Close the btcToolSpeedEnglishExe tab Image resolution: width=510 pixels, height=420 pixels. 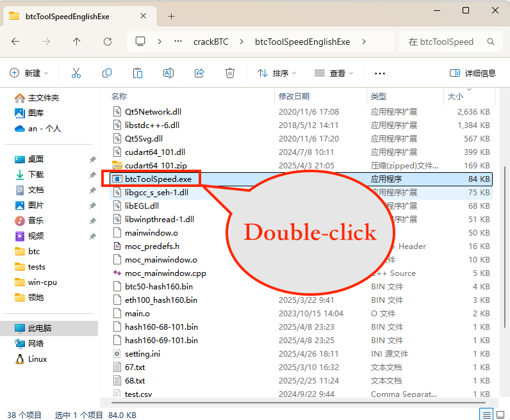point(143,16)
